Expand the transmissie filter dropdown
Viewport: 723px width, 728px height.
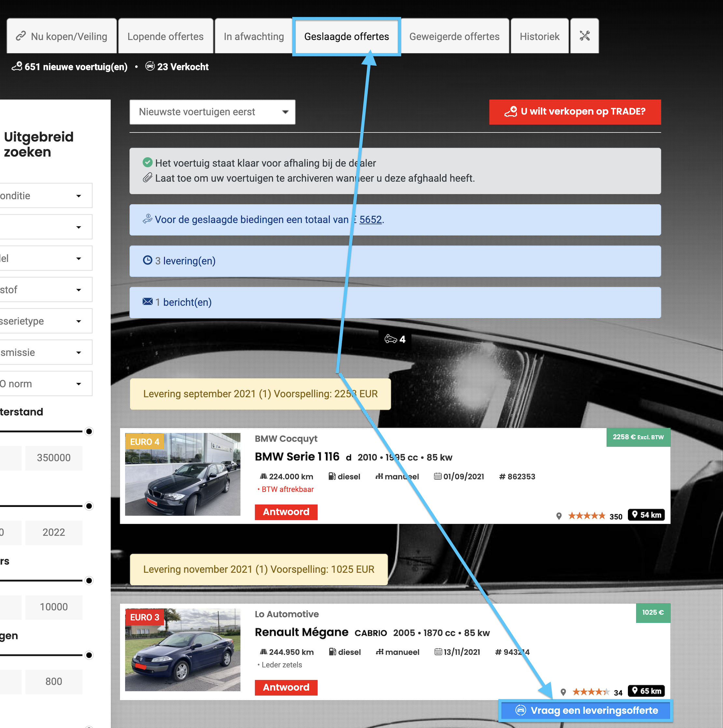pyautogui.click(x=46, y=352)
